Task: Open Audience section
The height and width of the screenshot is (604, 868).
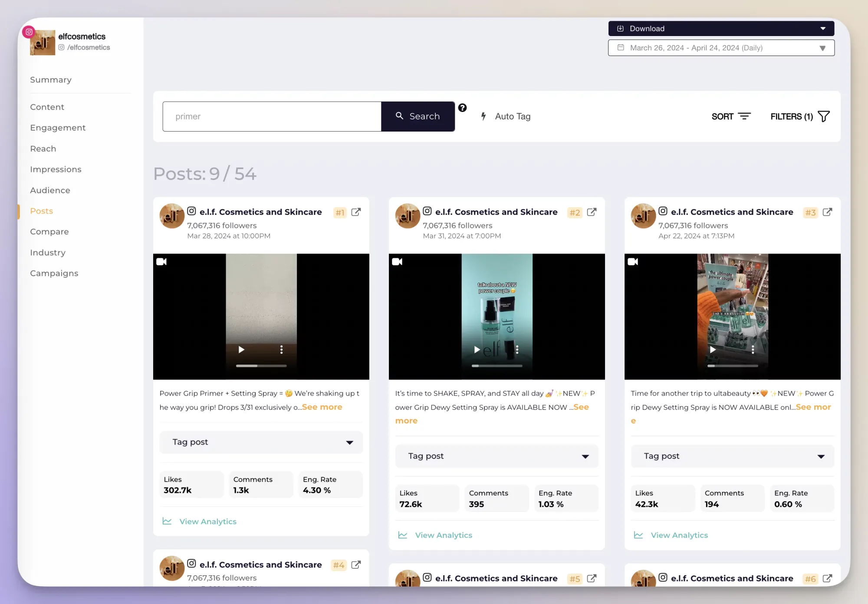Action: [x=50, y=191]
